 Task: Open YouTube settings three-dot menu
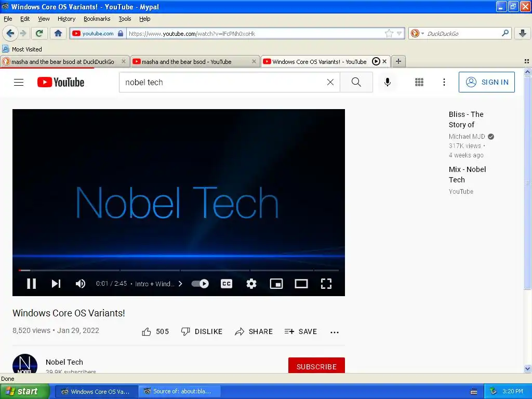coord(444,82)
